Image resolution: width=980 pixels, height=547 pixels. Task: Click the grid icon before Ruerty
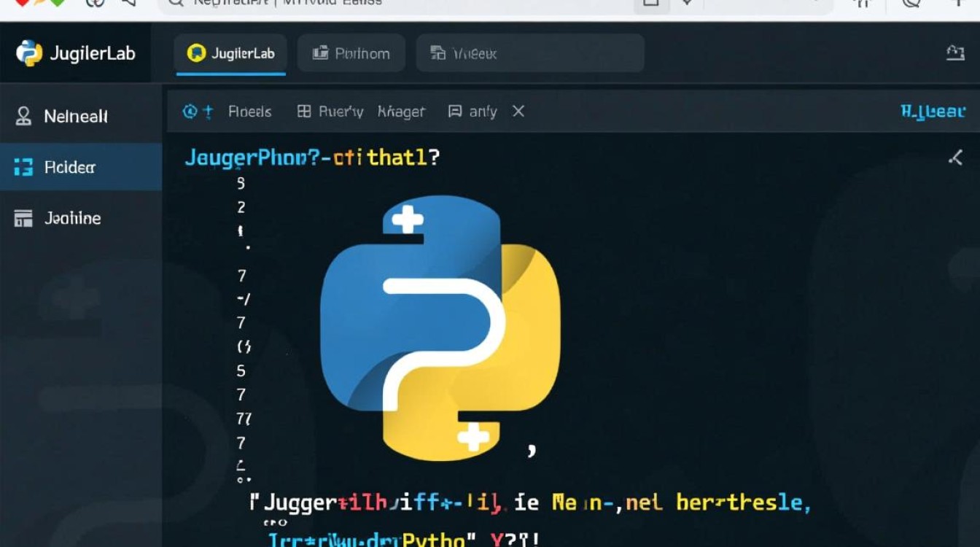click(x=304, y=111)
